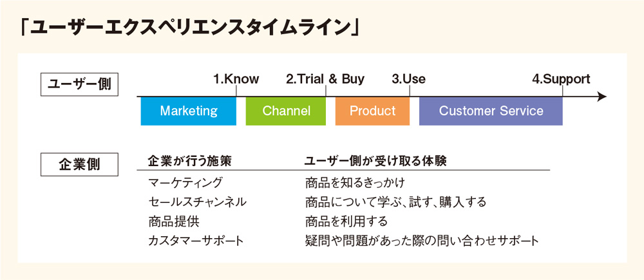Click the 商品を利用する text

point(346,221)
